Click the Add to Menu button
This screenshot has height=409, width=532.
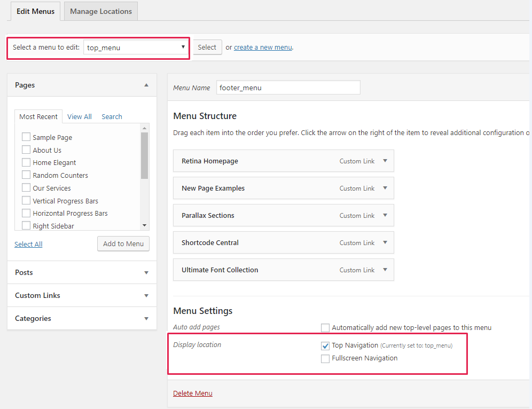123,243
